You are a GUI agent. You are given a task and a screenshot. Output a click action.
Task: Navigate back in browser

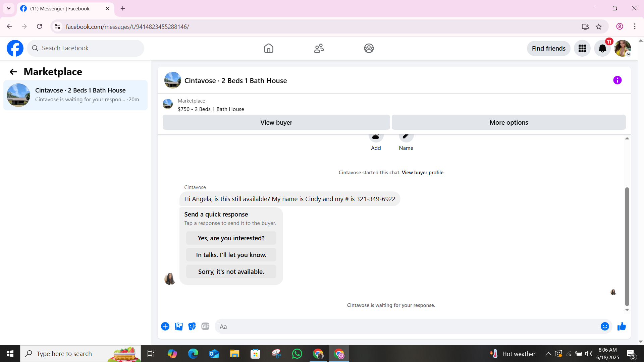pos(9,26)
